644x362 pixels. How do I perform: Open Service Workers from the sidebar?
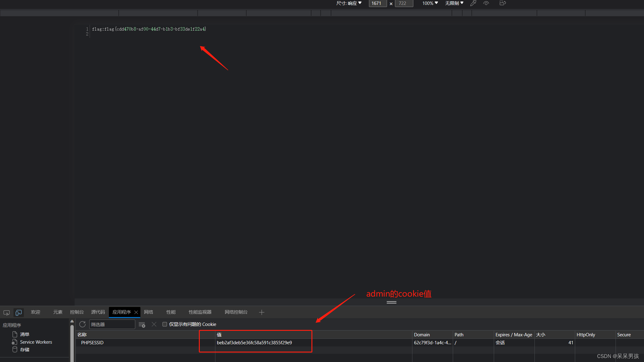(x=36, y=342)
